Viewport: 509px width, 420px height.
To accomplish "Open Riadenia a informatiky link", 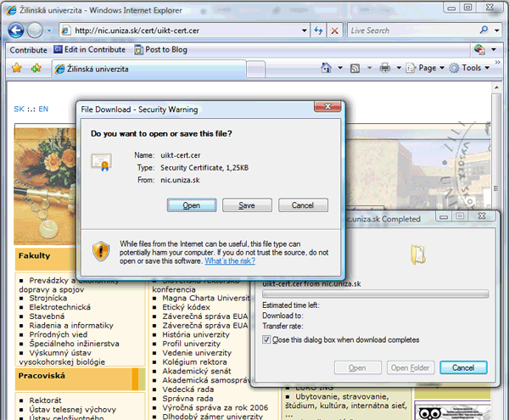I will click(x=71, y=325).
